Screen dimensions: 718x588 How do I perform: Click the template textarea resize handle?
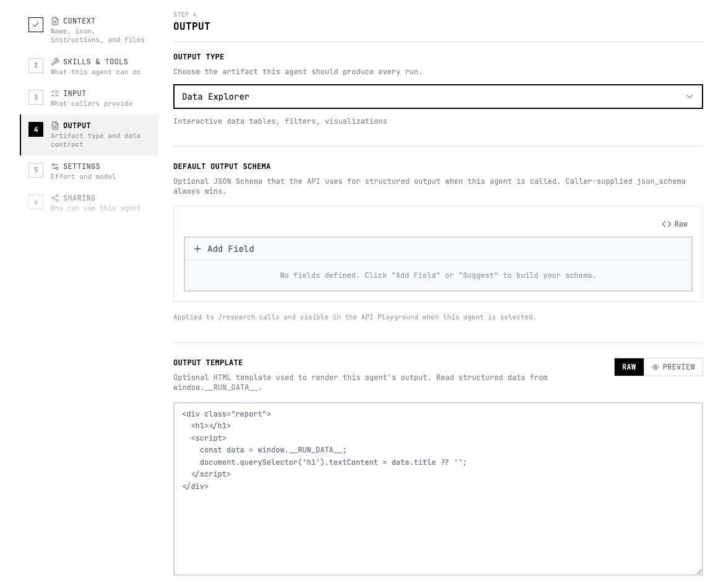[x=699, y=571]
